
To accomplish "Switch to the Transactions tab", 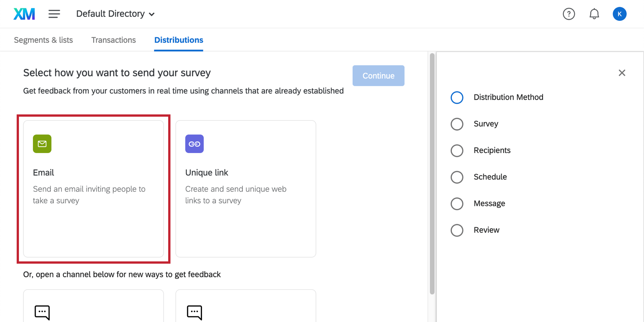I will (113, 40).
